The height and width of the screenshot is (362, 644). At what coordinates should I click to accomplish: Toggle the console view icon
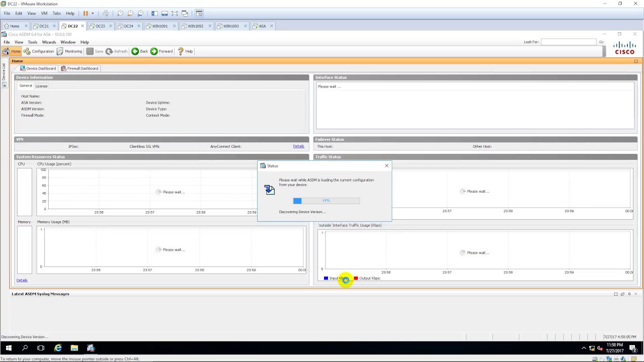(199, 13)
